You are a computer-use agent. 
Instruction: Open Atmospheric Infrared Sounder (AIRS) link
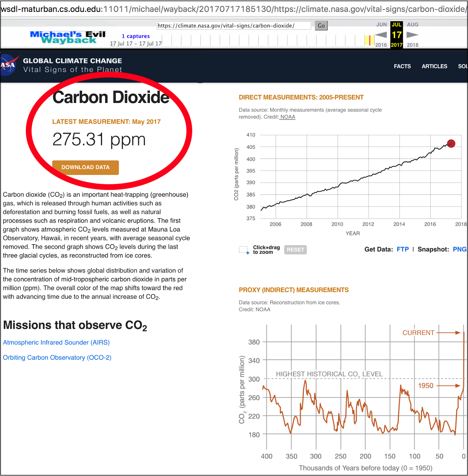[56, 342]
